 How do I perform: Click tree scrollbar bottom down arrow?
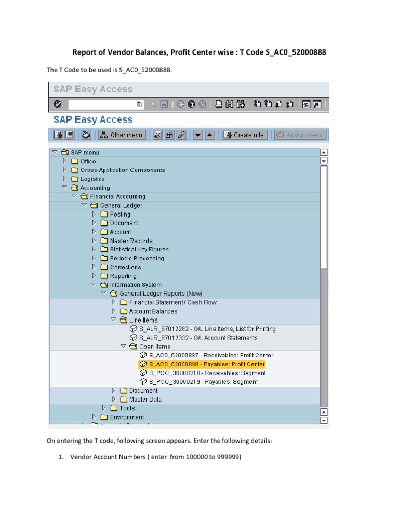324,421
